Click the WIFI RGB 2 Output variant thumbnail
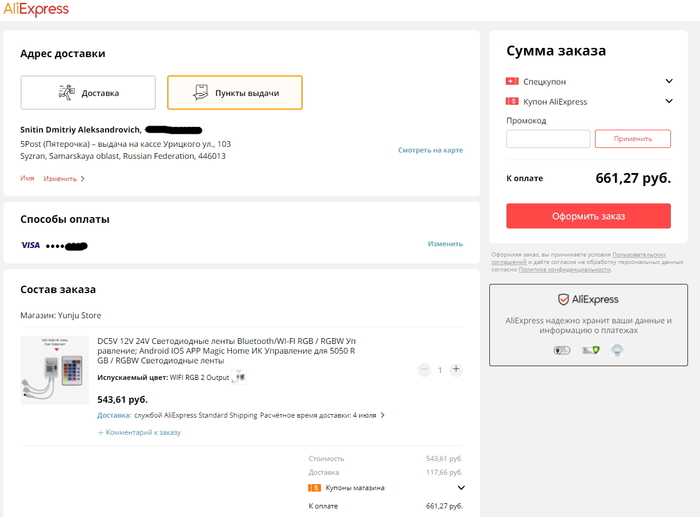700x517 pixels. [x=240, y=377]
